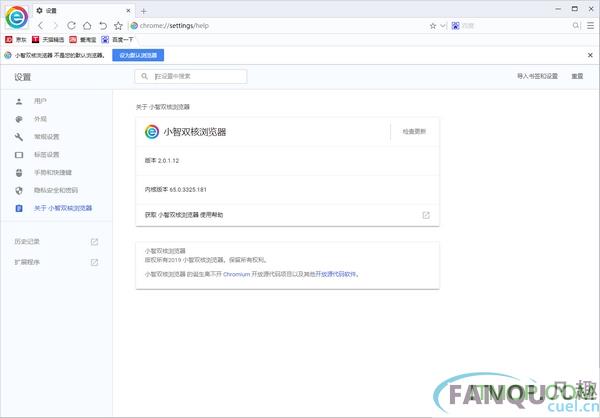Click the browser logo in the top-left corner
Screen dimensions: 600x418
click(x=16, y=17)
